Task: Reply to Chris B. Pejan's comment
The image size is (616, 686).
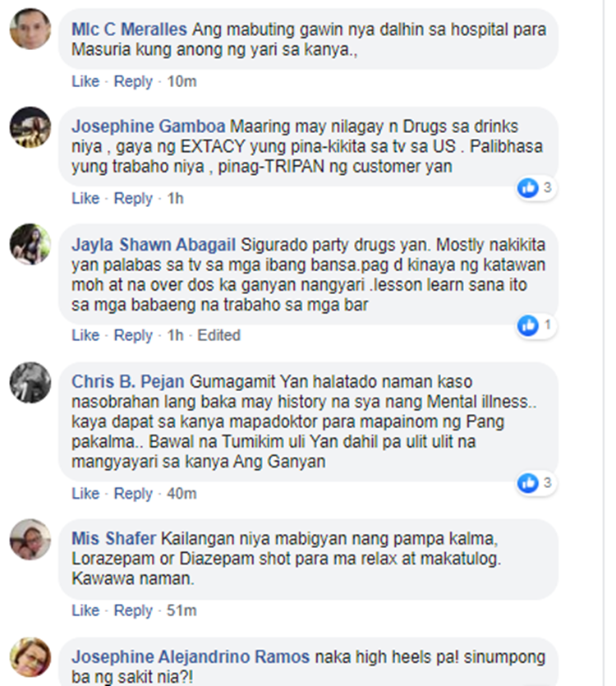Action: (133, 494)
